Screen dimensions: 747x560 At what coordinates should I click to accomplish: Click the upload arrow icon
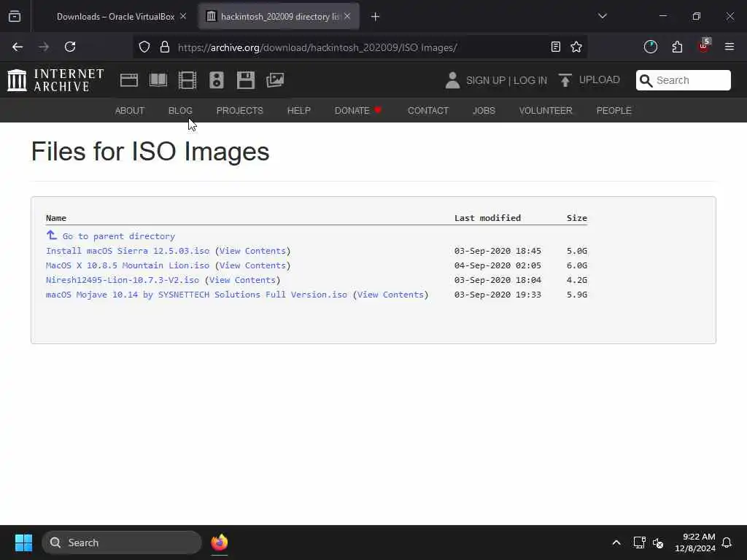(x=565, y=80)
